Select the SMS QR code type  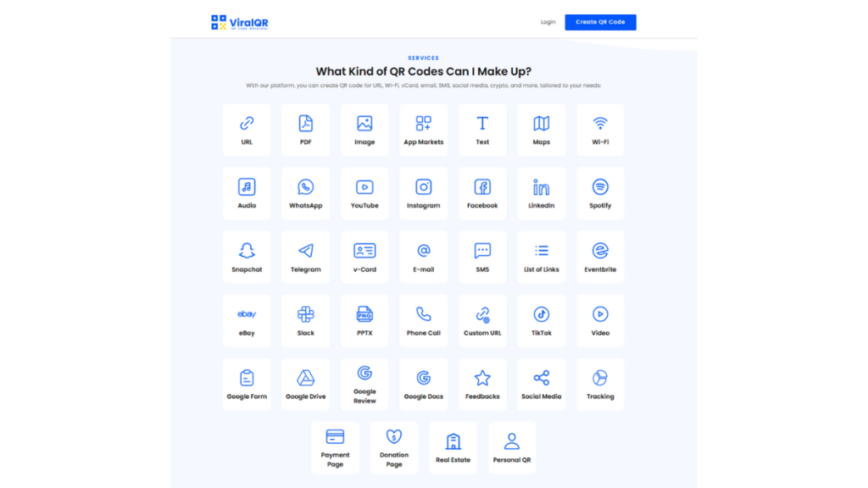(x=482, y=258)
